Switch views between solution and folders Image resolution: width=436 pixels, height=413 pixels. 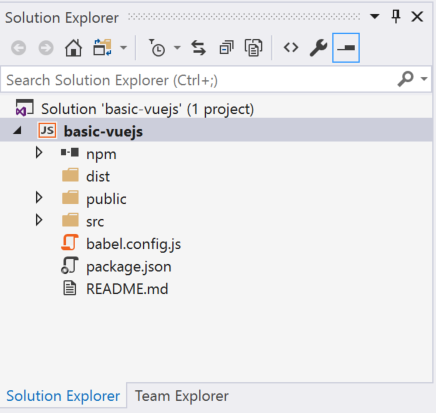pyautogui.click(x=102, y=48)
